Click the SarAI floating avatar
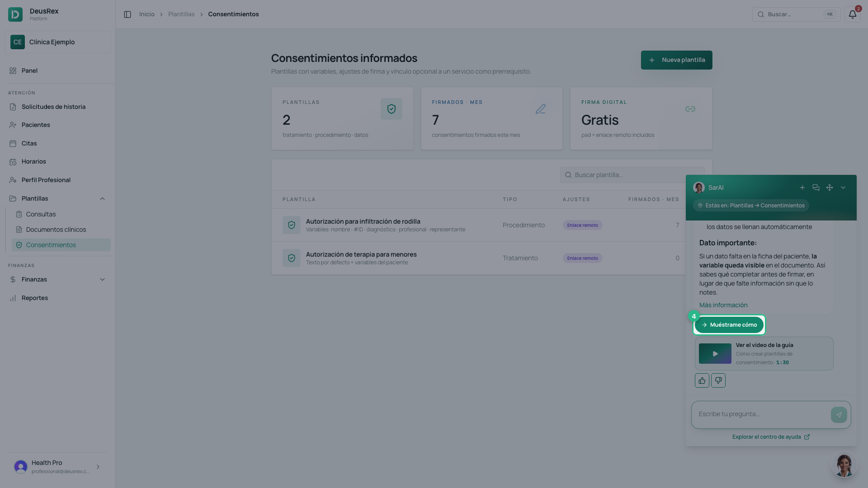 tap(844, 465)
